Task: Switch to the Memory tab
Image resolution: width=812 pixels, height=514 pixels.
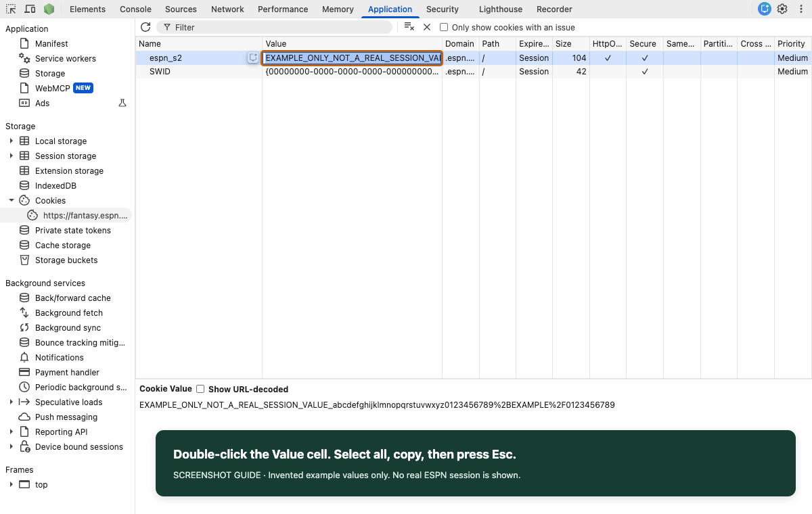Action: 338,9
